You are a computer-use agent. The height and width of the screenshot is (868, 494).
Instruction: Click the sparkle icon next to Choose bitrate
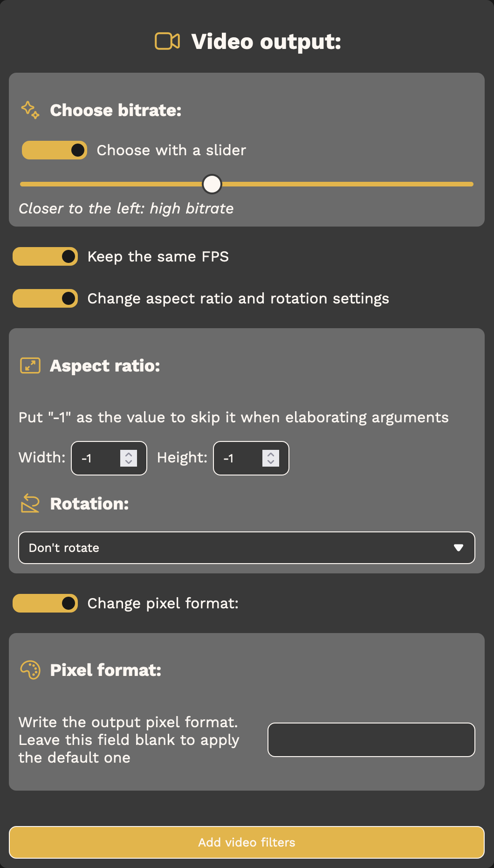[30, 110]
